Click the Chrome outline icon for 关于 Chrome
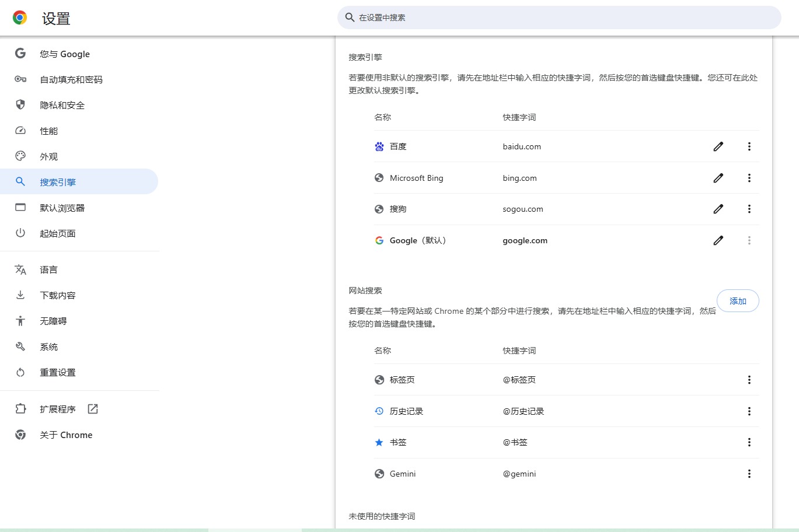 tap(20, 435)
